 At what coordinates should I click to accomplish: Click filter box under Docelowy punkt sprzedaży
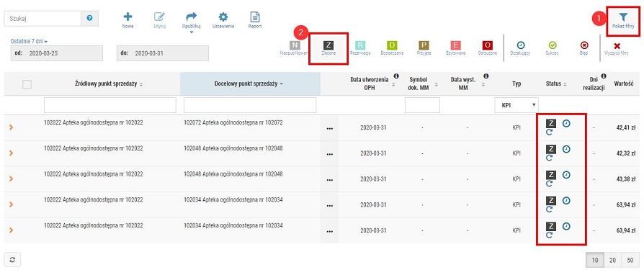[250, 105]
